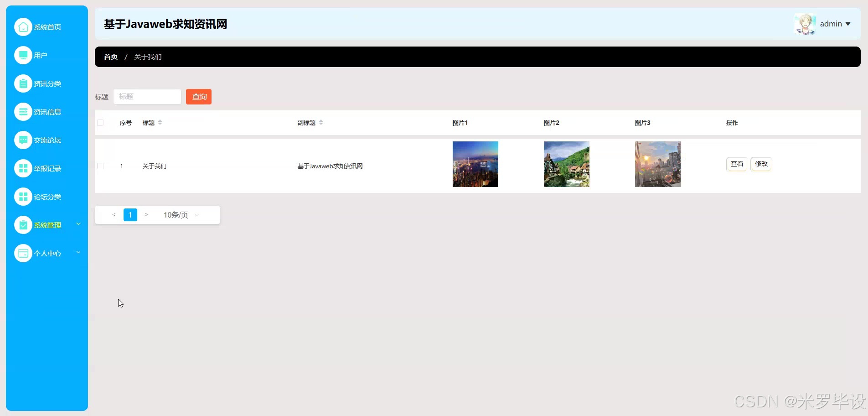Click the 资讯信息 list icon
868x416 pixels.
point(23,112)
